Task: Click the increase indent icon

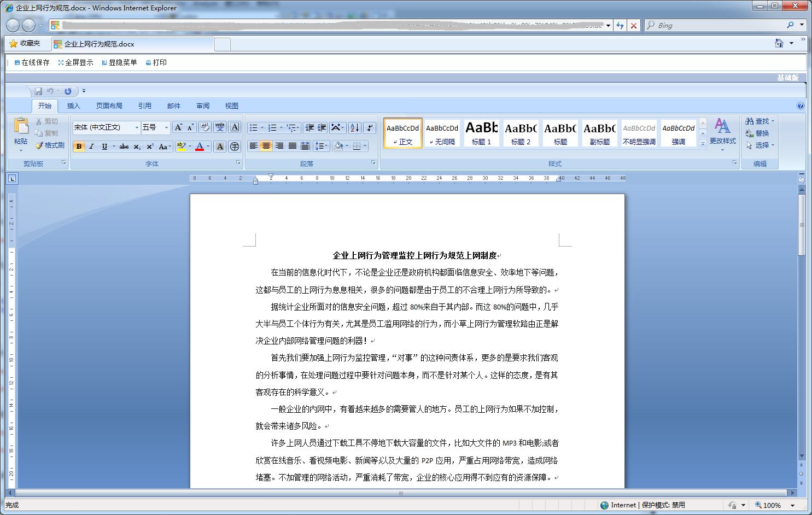Action: (x=322, y=128)
